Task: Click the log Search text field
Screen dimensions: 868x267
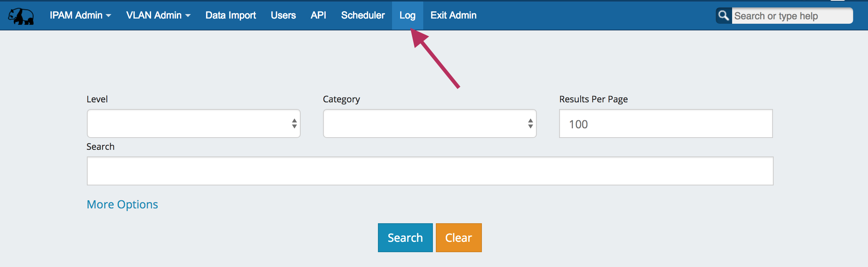Action: 430,171
